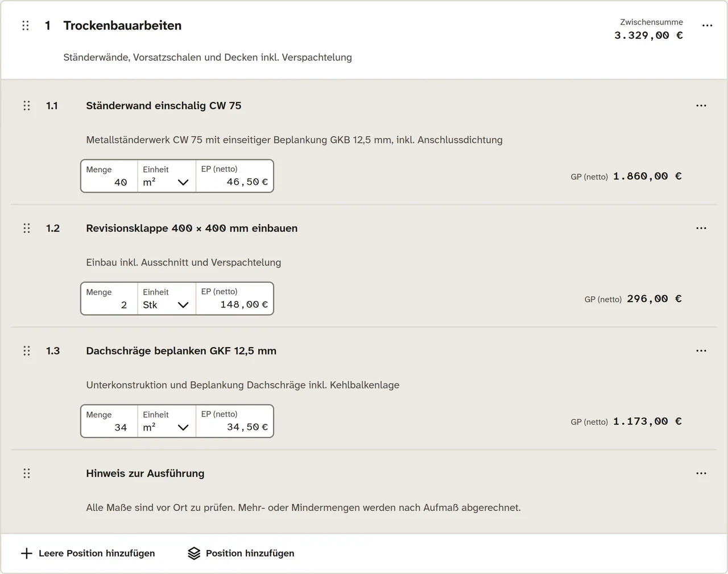Image resolution: width=728 pixels, height=574 pixels.
Task: Click the note text Alle Maße sind vor Ort
Action: click(x=303, y=507)
